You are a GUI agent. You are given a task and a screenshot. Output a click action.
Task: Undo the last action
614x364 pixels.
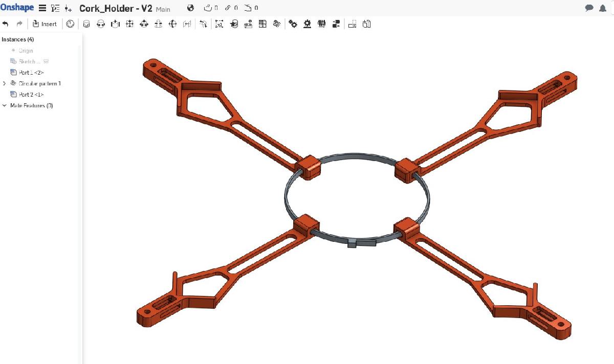[6, 24]
